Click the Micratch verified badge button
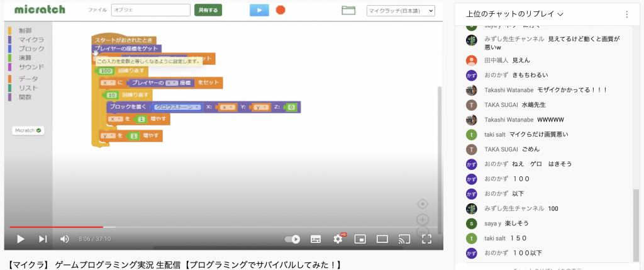 click(x=28, y=130)
